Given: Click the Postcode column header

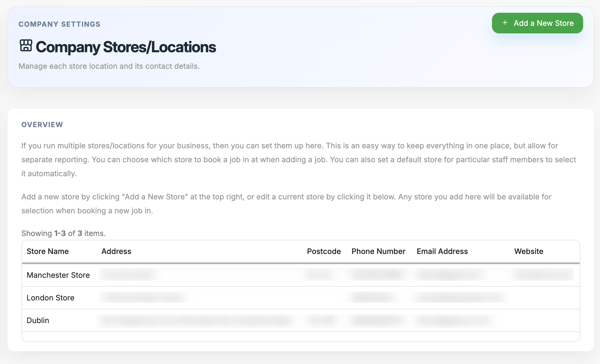Looking at the screenshot, I should tap(324, 251).
